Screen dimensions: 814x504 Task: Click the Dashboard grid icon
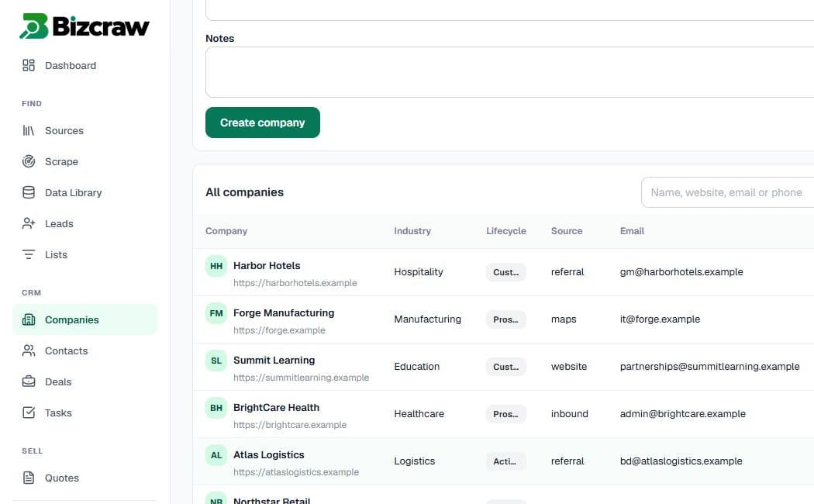tap(29, 65)
